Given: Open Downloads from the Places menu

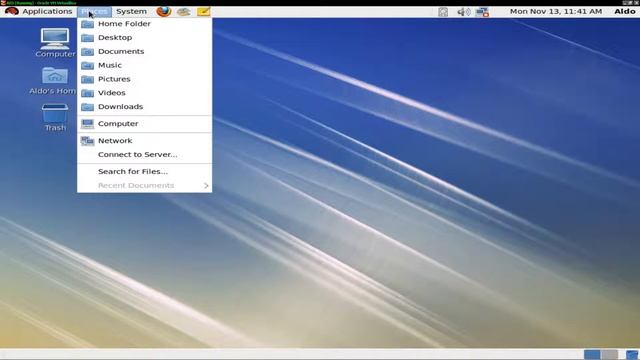Looking at the screenshot, I should coord(144,107).
